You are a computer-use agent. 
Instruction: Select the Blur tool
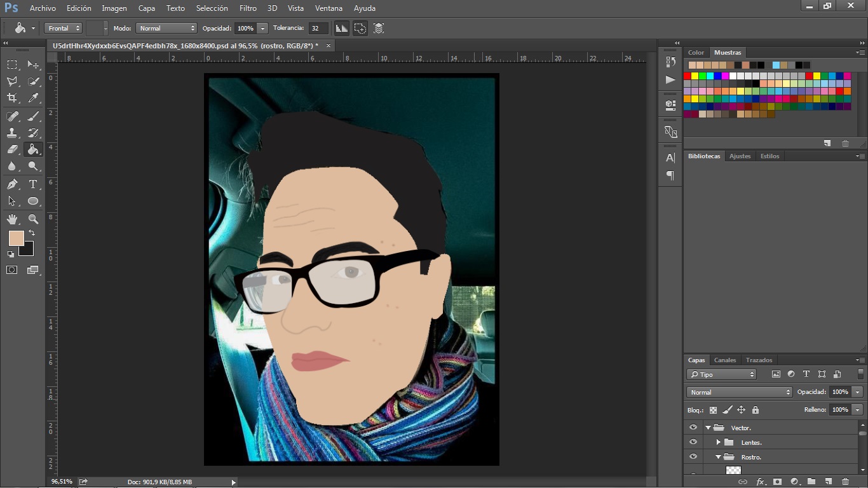12,166
